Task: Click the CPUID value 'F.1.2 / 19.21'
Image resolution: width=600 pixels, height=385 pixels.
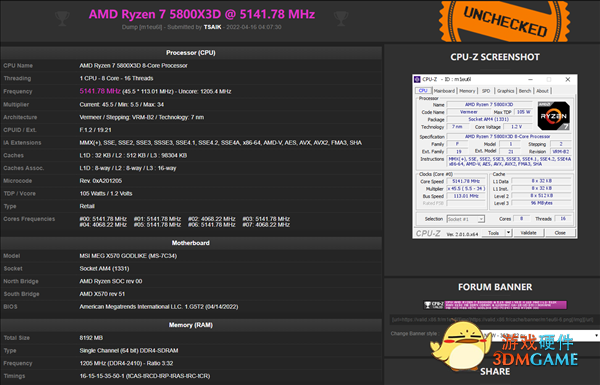Action: (x=95, y=130)
